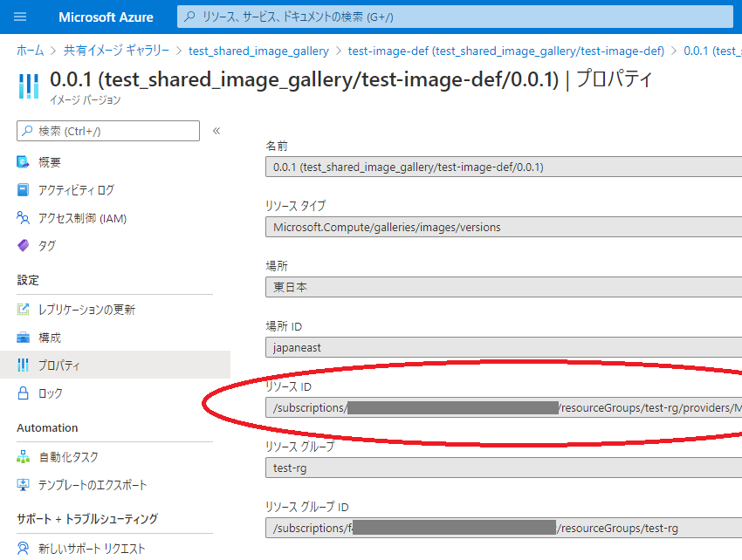Click the アクティビティ ログ icon
This screenshot has width=742, height=560.
click(23, 190)
